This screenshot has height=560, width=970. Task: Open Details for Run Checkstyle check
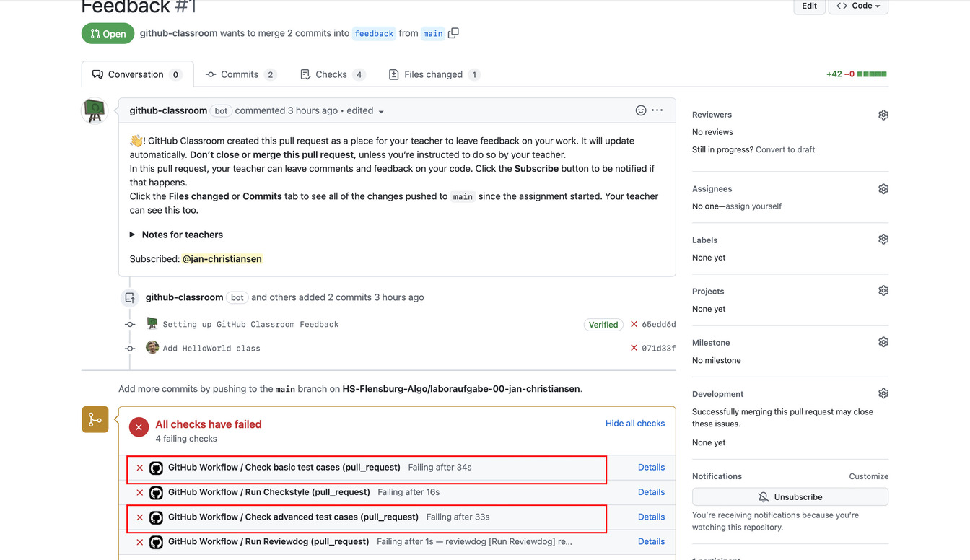pyautogui.click(x=651, y=492)
